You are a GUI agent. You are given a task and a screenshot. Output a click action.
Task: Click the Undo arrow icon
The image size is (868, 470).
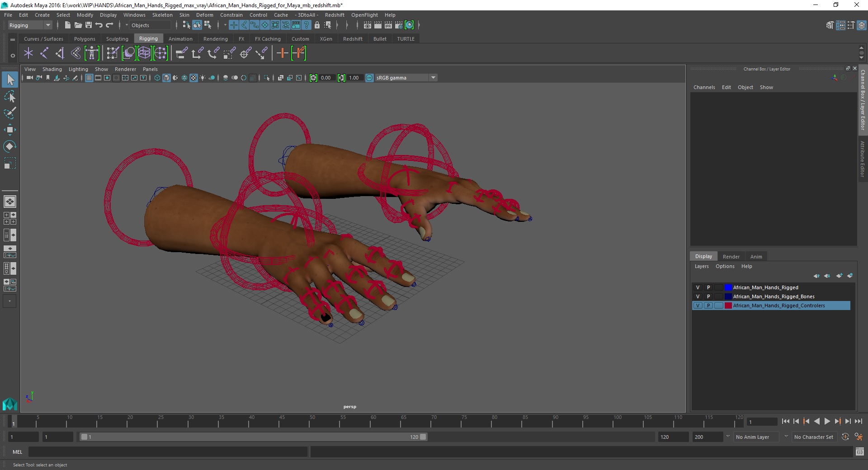click(x=99, y=25)
